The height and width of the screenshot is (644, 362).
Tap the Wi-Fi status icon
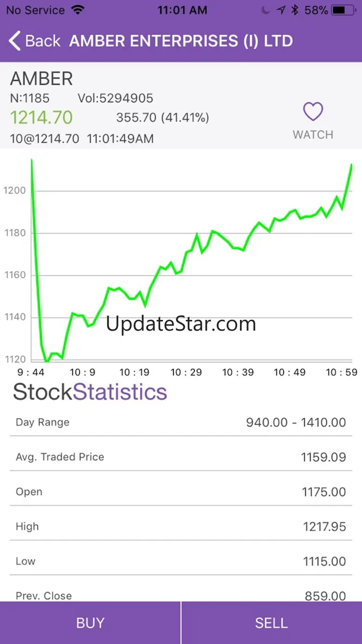pos(78,10)
